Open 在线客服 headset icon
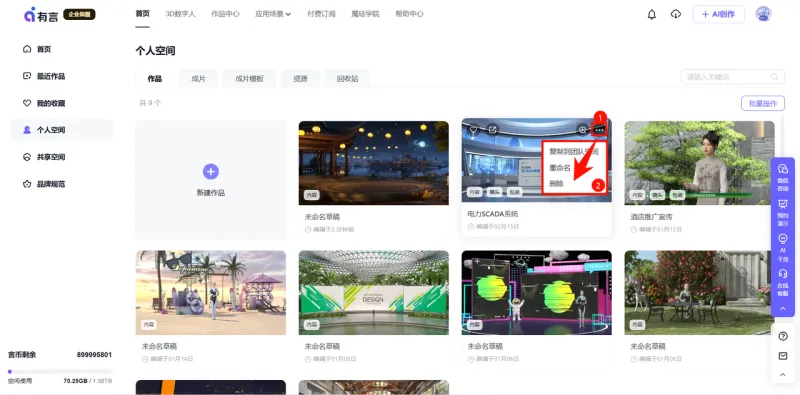Viewport: 800px width, 395px height. (x=783, y=282)
